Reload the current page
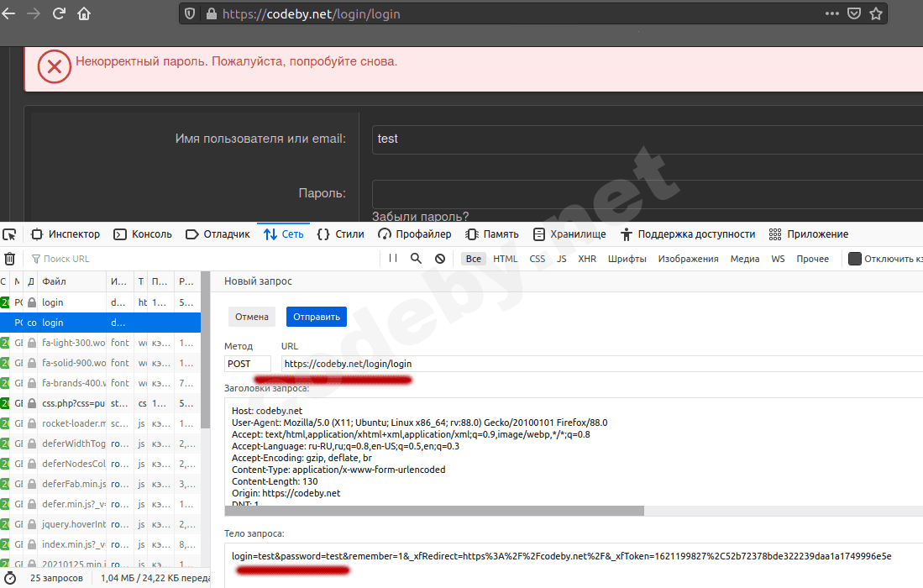 coord(59,13)
